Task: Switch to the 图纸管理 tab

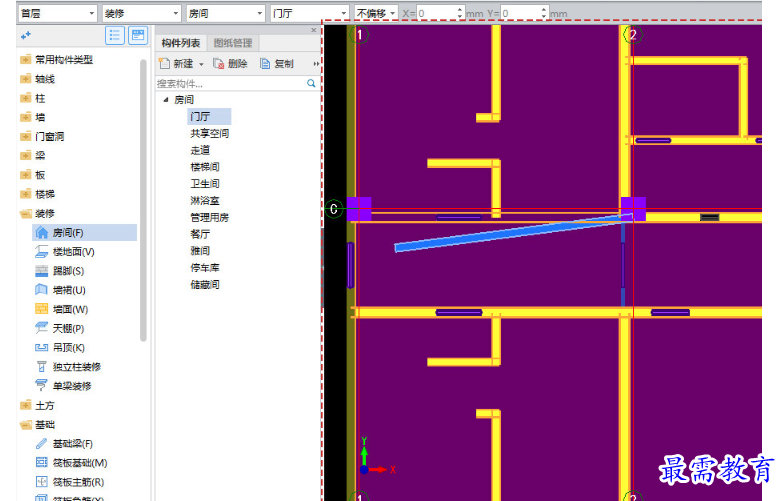Action: pyautogui.click(x=233, y=43)
